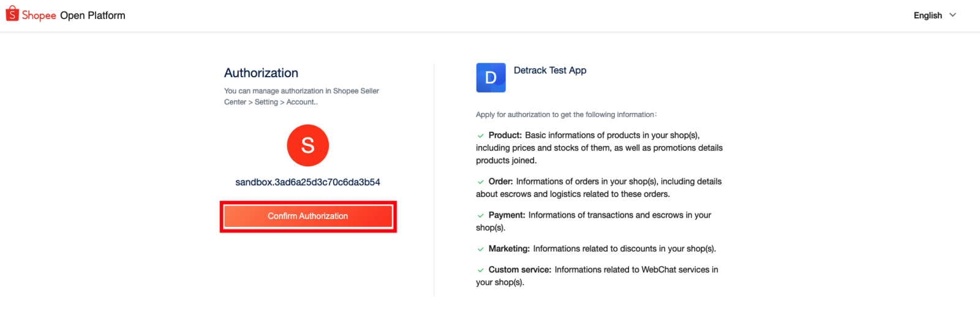Click the Payment permission label

point(507,215)
